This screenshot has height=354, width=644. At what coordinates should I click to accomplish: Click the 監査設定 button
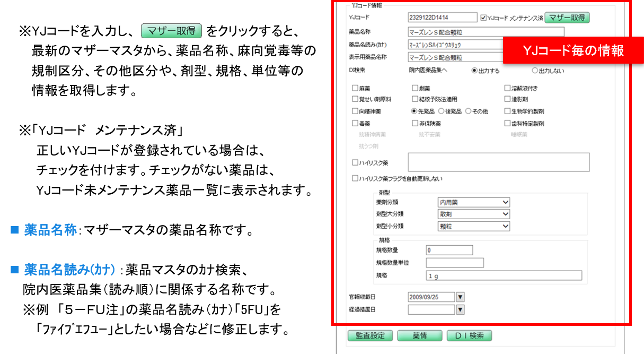pyautogui.click(x=370, y=336)
